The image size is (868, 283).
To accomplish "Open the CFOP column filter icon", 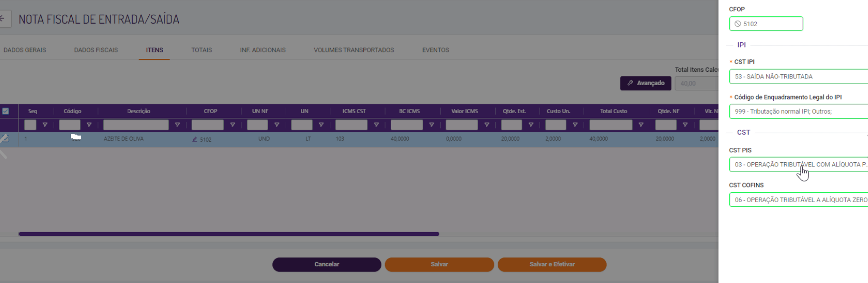I will [232, 125].
